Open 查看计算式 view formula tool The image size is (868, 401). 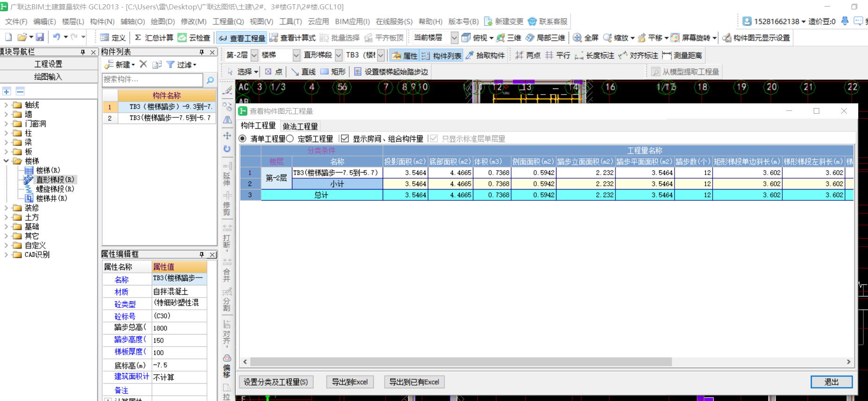pos(292,38)
